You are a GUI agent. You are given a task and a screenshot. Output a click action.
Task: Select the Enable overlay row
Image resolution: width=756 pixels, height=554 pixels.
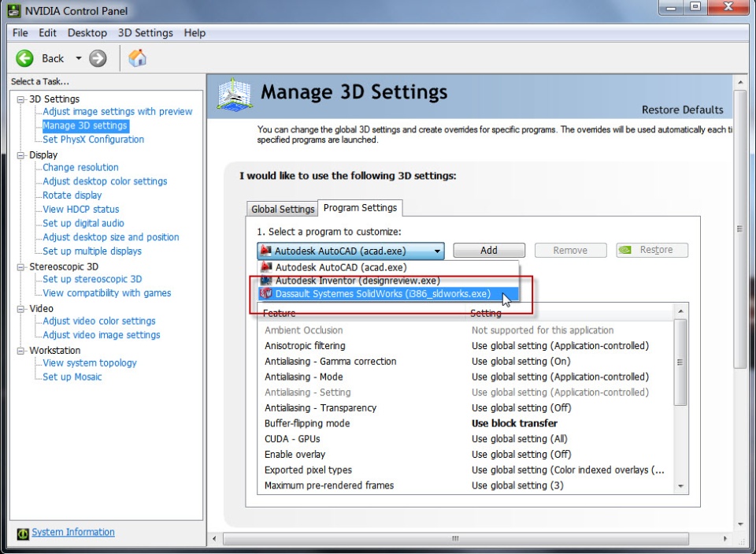point(465,455)
